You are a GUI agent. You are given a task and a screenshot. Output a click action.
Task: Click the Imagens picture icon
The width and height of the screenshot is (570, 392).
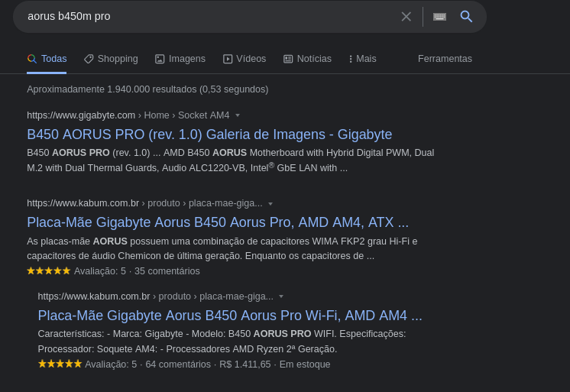click(x=160, y=59)
